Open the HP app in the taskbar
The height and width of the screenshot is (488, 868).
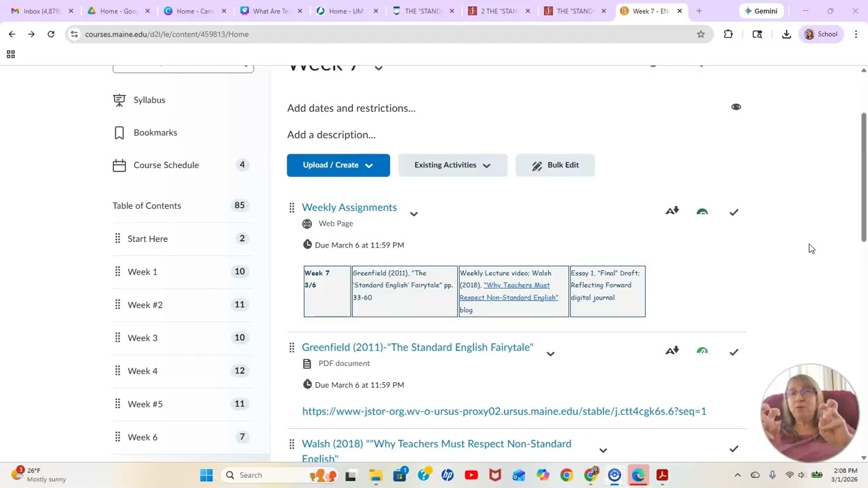(448, 475)
